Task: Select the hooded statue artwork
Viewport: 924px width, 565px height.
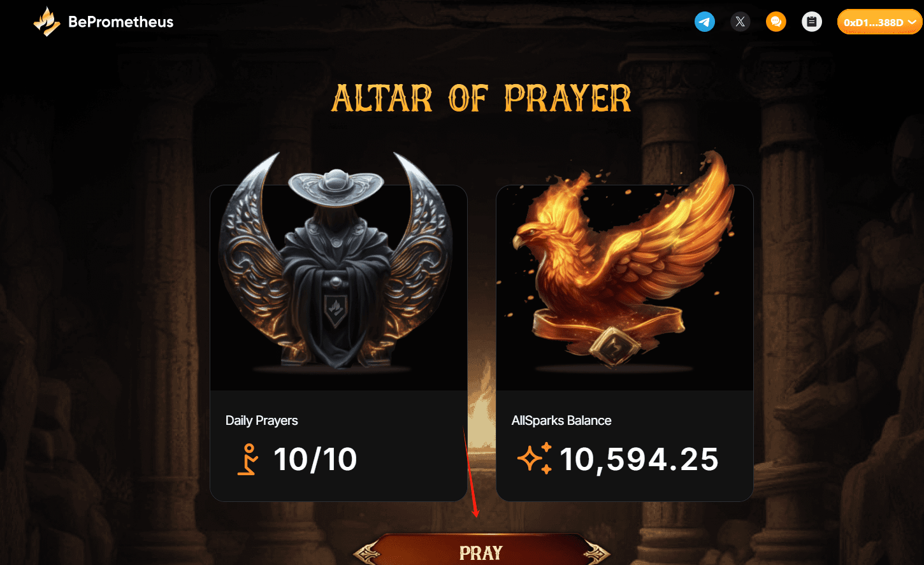Action: 335,261
